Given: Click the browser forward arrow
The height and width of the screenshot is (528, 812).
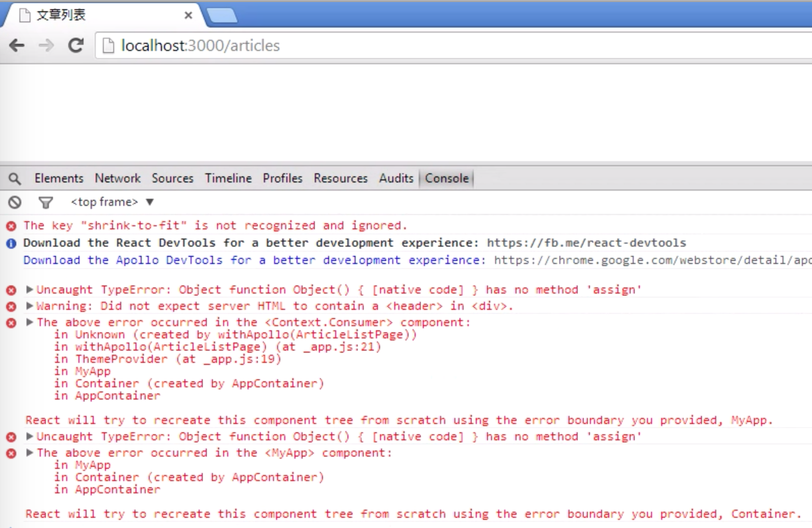Looking at the screenshot, I should [x=46, y=45].
